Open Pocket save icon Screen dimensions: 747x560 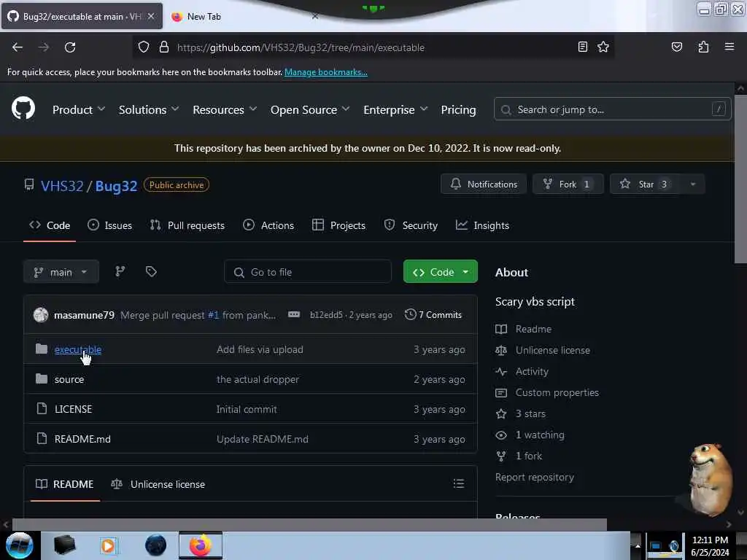coord(676,47)
